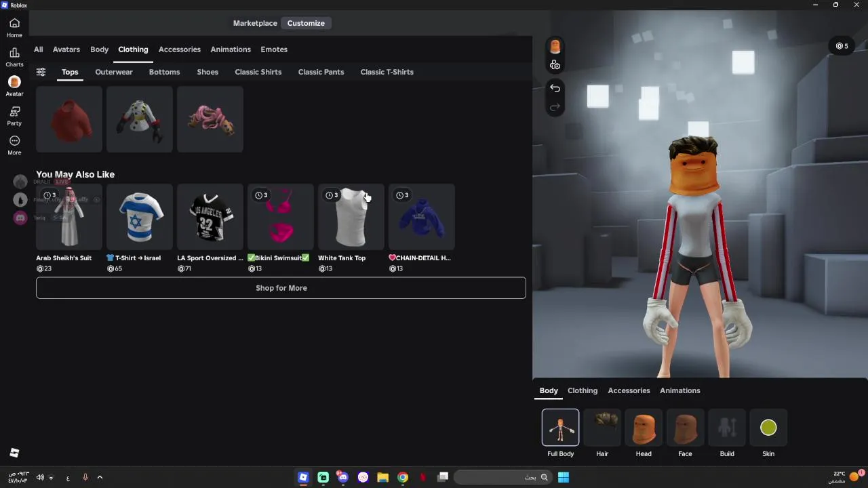
Task: Select the Classic Pants subcategory
Action: click(321, 72)
